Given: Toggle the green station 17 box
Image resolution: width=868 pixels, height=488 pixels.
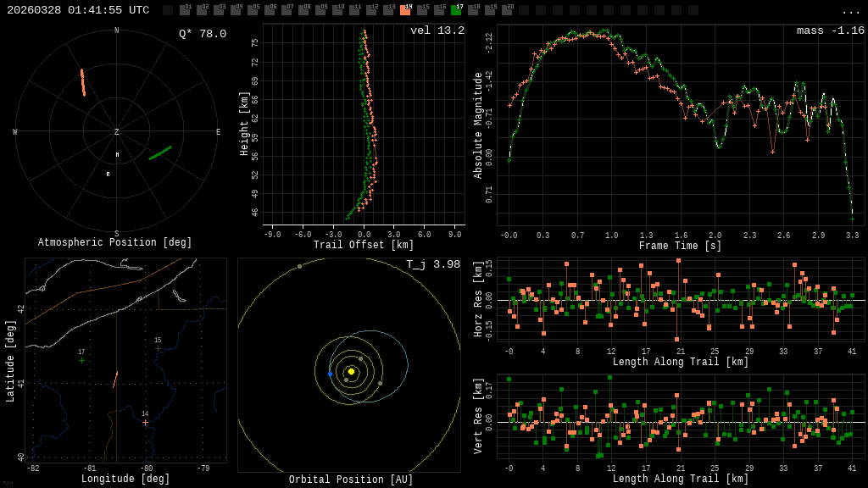Looking at the screenshot, I should tap(456, 10).
